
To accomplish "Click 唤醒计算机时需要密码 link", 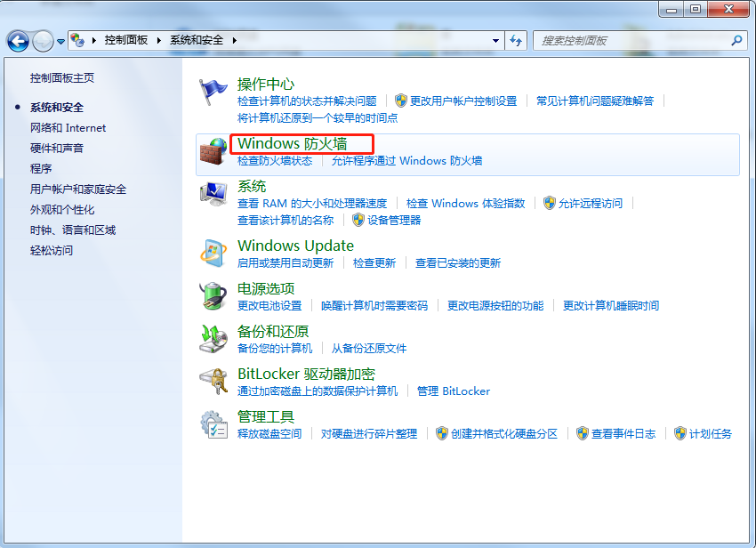I will [374, 305].
